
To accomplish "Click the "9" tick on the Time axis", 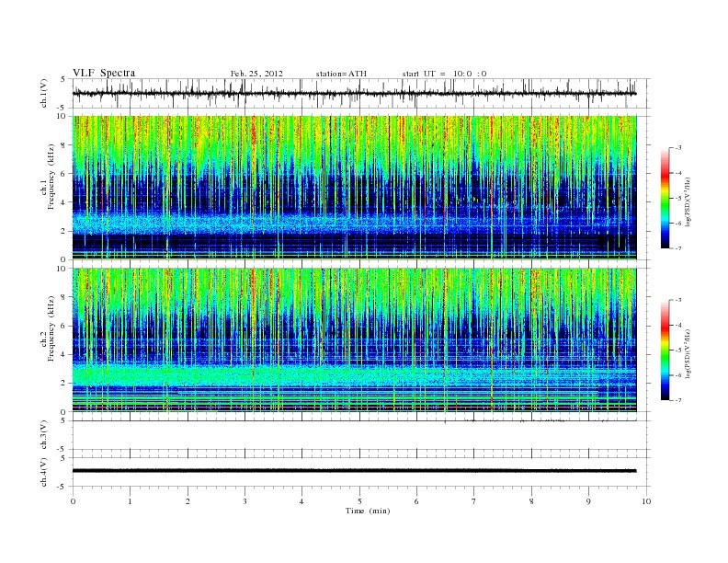I will coord(588,501).
